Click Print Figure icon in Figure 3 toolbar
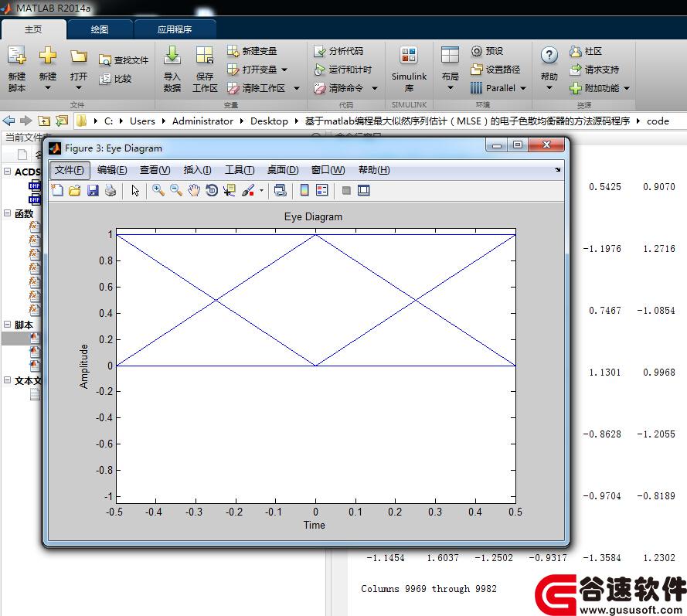This screenshot has width=687, height=616. 111,190
